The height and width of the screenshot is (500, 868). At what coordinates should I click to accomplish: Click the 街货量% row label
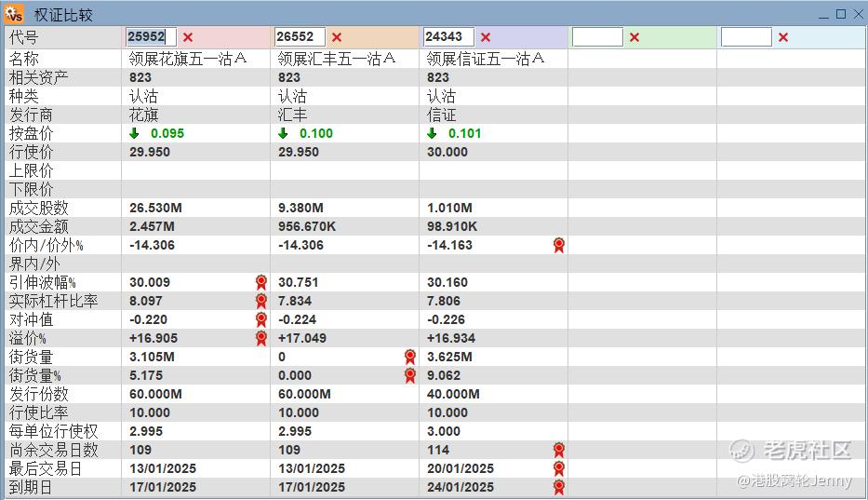pyautogui.click(x=34, y=375)
